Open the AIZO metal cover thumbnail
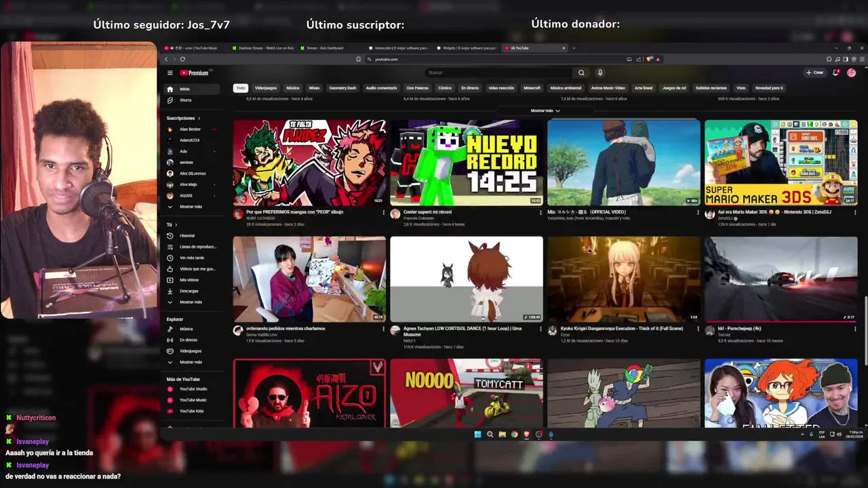 pyautogui.click(x=309, y=393)
